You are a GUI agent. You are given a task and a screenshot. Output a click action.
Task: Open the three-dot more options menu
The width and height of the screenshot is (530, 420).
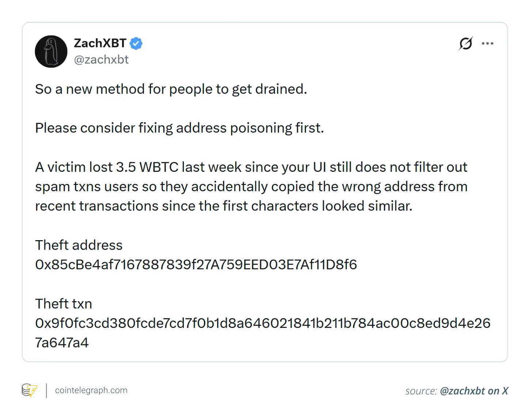[x=488, y=43]
